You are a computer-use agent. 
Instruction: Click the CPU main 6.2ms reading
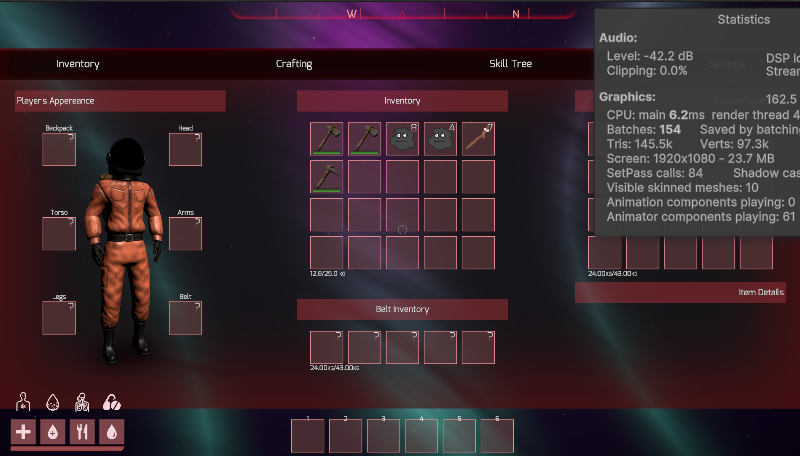point(655,115)
